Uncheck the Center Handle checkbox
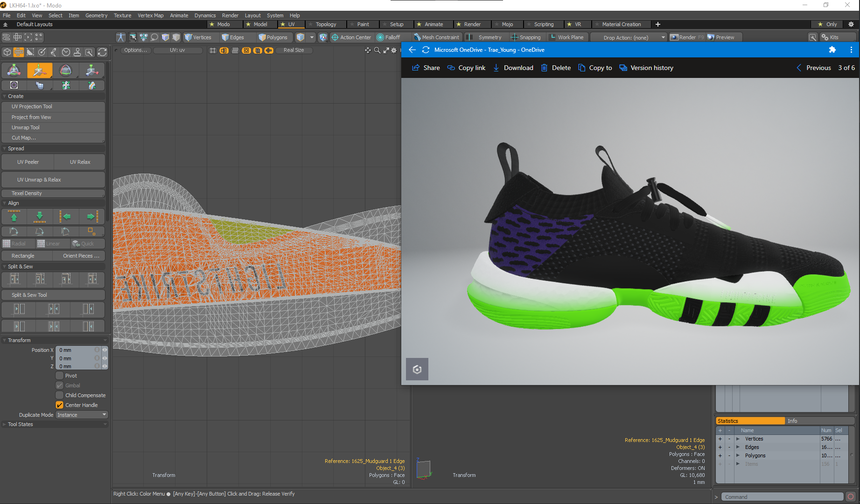The height and width of the screenshot is (504, 860). pos(60,405)
